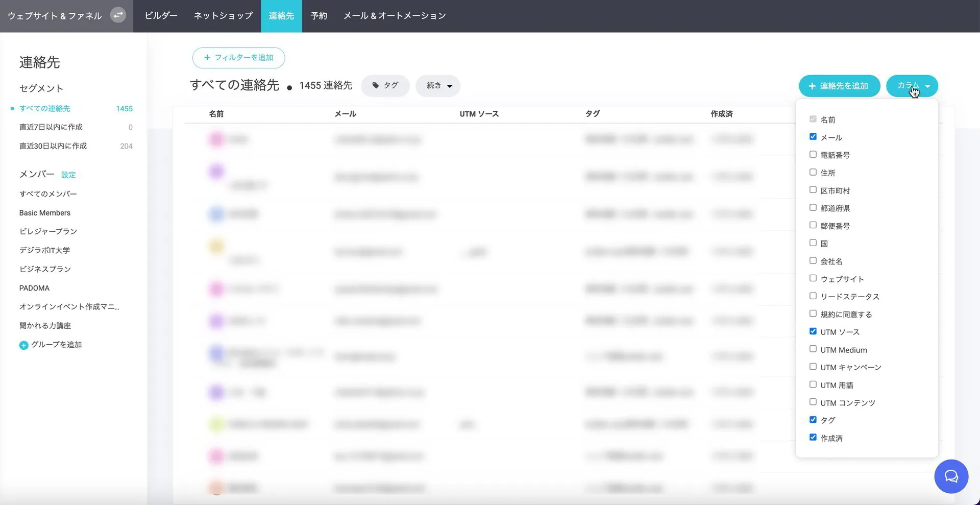
Task: Uncheck the UTM ソース column checkbox
Action: [813, 331]
